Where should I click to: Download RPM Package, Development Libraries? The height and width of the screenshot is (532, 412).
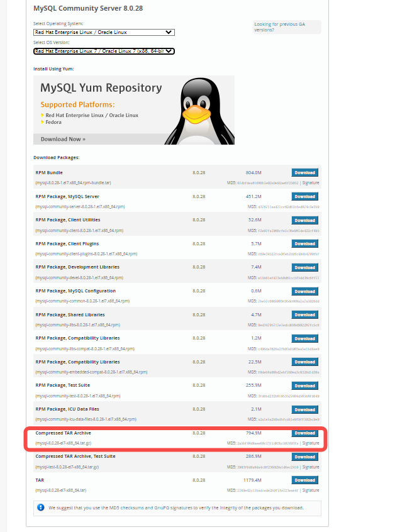[x=305, y=267]
